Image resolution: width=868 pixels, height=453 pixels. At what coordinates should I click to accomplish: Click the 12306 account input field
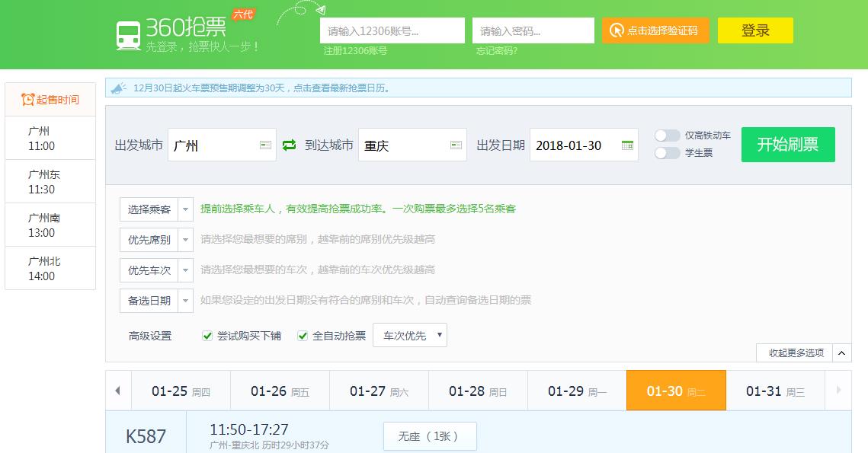[x=390, y=30]
